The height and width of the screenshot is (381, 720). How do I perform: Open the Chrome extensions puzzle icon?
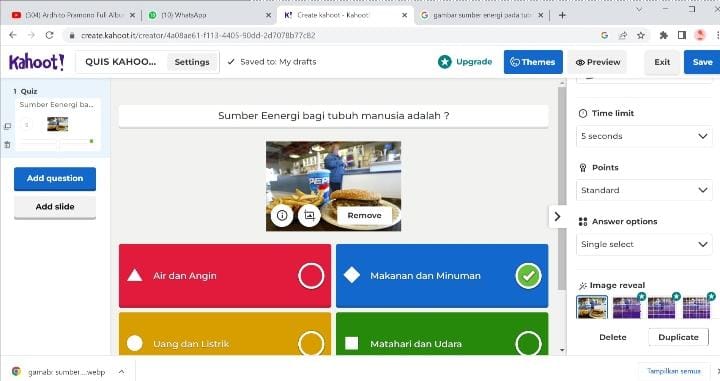tap(664, 35)
